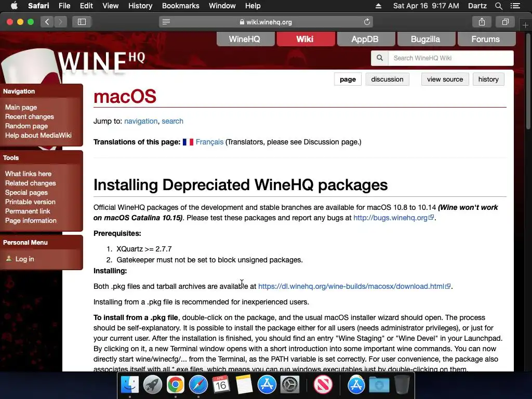
Task: Open the page history tab
Action: click(x=488, y=79)
